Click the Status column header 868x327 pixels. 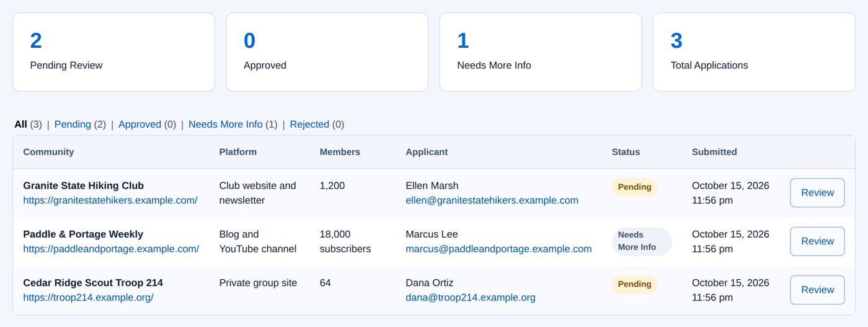point(626,152)
